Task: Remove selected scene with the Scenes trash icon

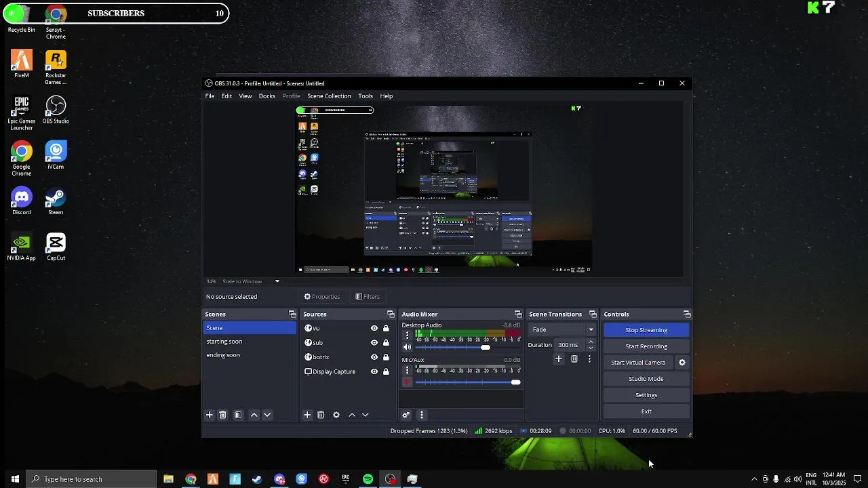Action: (222, 415)
